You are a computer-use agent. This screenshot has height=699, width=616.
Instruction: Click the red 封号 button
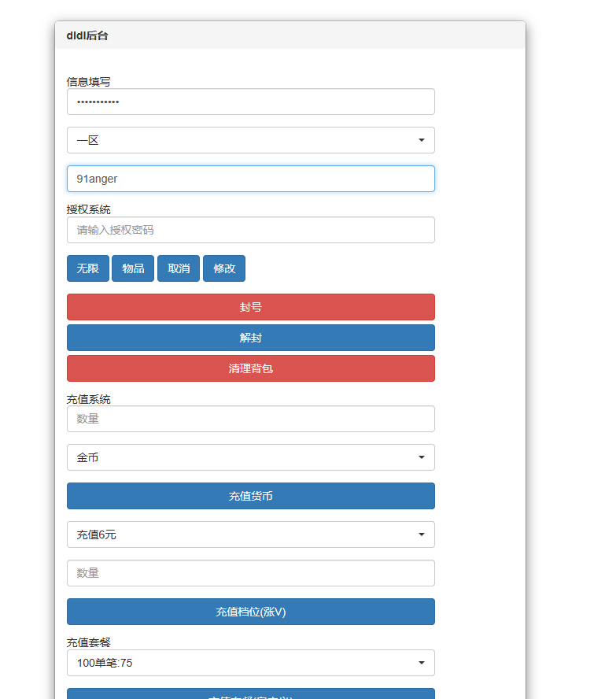[x=250, y=307]
